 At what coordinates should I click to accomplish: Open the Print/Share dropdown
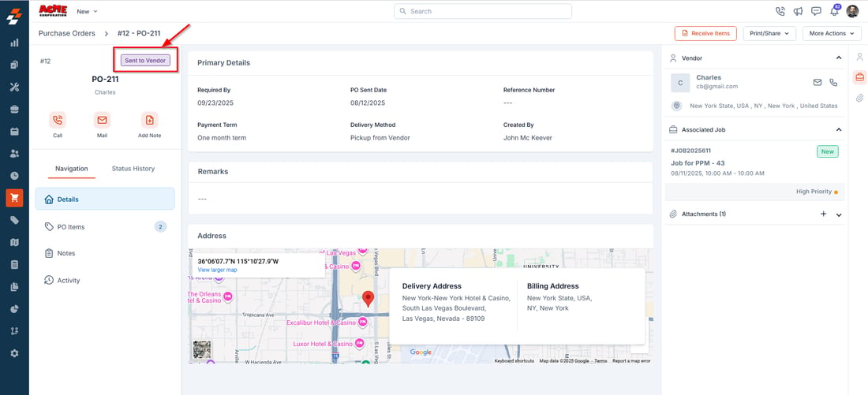point(769,33)
